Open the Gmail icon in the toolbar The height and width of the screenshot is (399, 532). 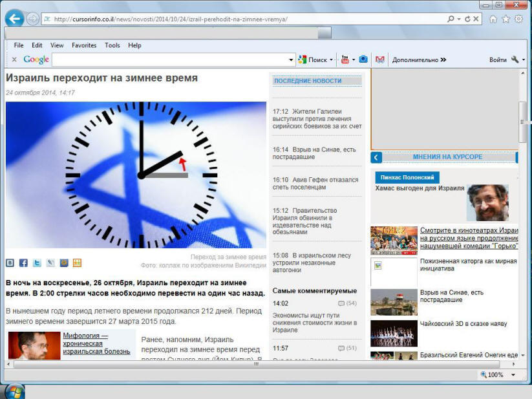(379, 59)
